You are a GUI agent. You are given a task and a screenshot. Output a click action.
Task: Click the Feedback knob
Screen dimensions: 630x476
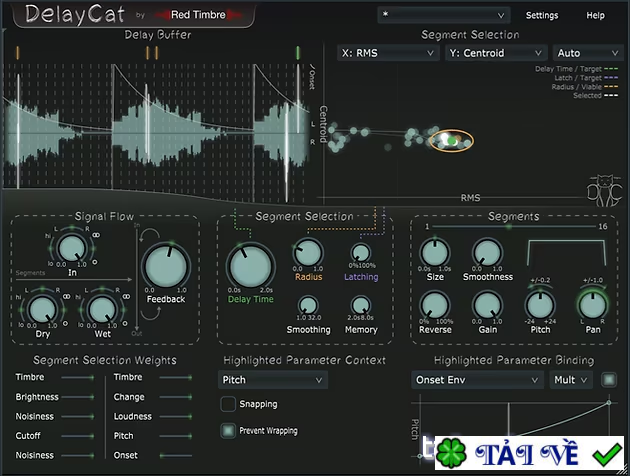166,268
